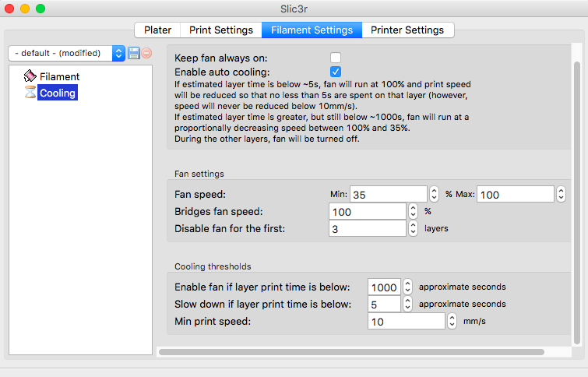Go to the Printer Settings tab

(407, 30)
